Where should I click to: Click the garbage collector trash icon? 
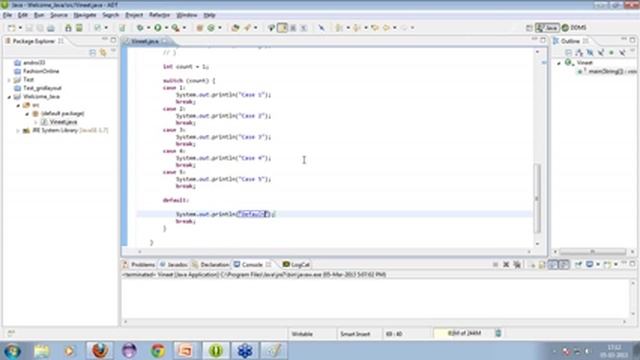coord(498,333)
